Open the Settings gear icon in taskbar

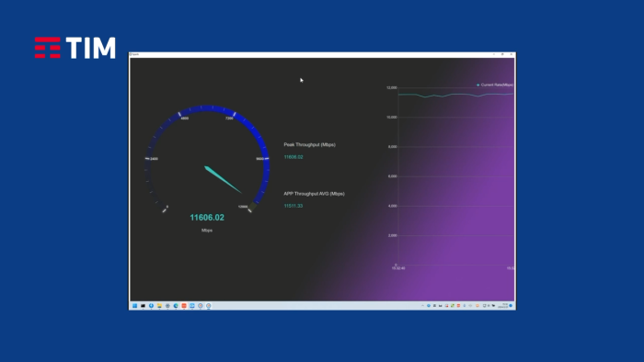(x=167, y=306)
